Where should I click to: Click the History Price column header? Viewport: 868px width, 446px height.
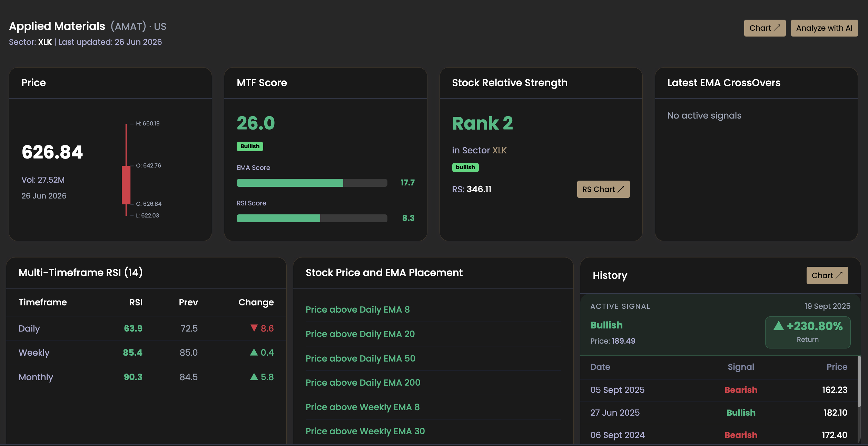pos(837,367)
